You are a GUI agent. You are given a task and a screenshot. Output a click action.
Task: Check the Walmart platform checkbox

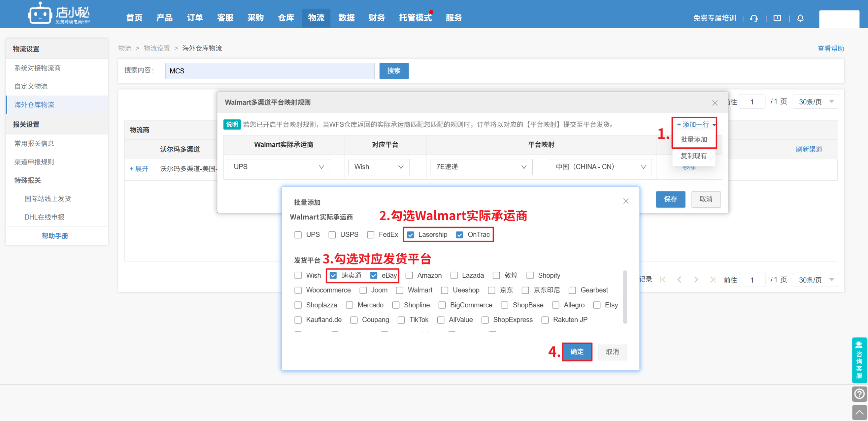point(400,290)
